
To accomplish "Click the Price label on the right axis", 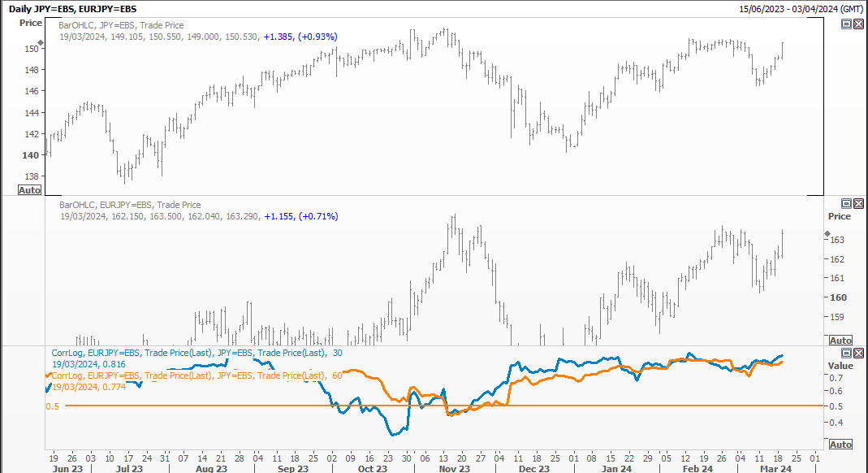I will click(840, 216).
